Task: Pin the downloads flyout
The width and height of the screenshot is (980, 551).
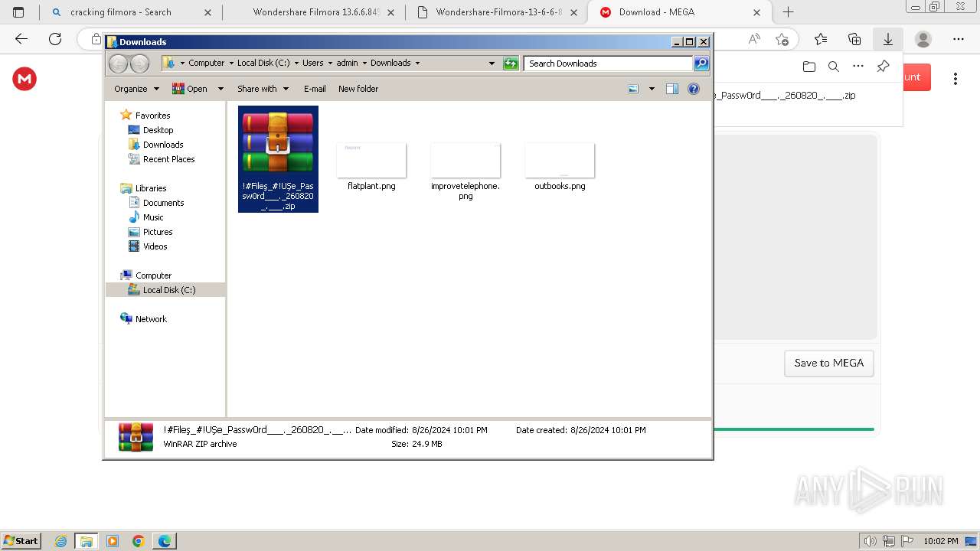Action: coord(883,67)
